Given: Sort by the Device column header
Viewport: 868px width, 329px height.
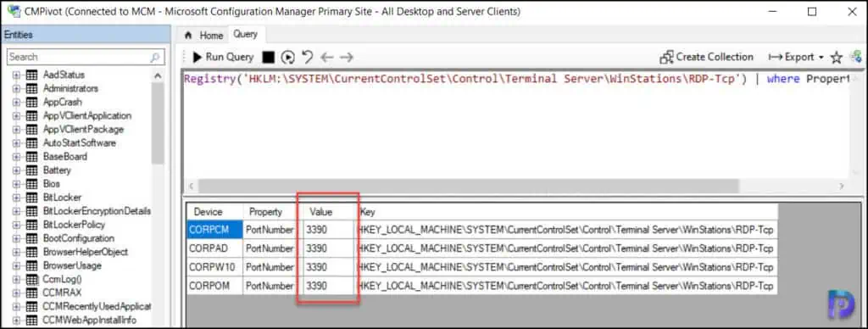Looking at the screenshot, I should point(214,212).
